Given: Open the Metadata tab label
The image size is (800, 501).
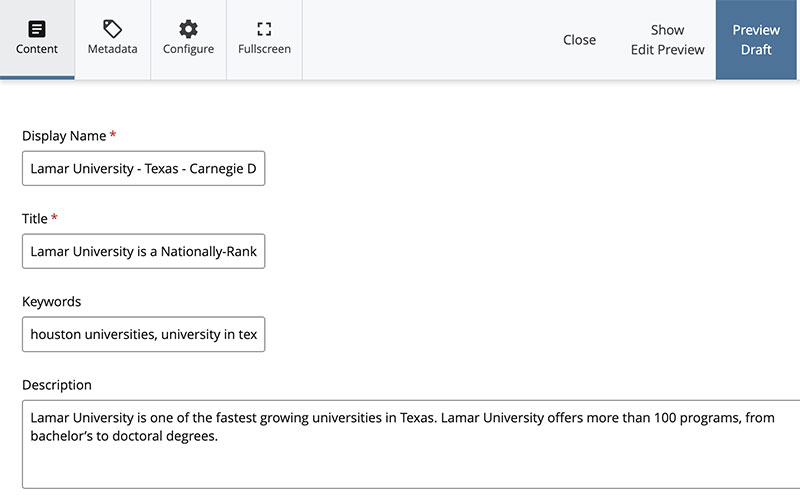Looking at the screenshot, I should (x=112, y=49).
